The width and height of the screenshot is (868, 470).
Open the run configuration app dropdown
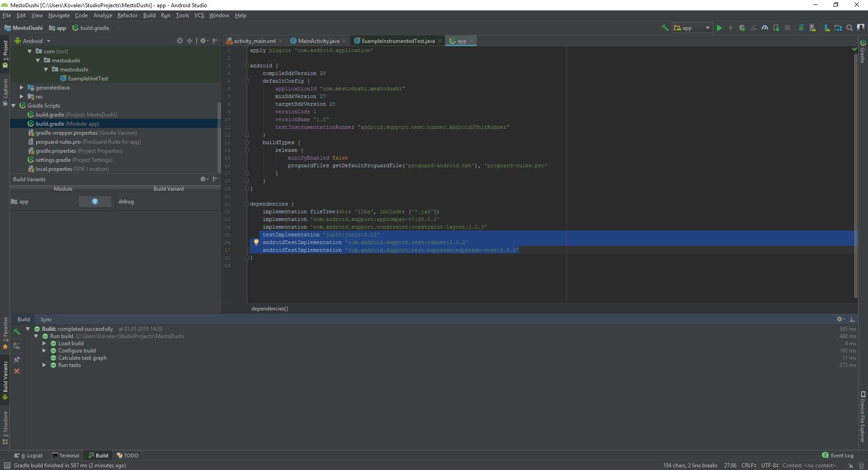click(692, 28)
